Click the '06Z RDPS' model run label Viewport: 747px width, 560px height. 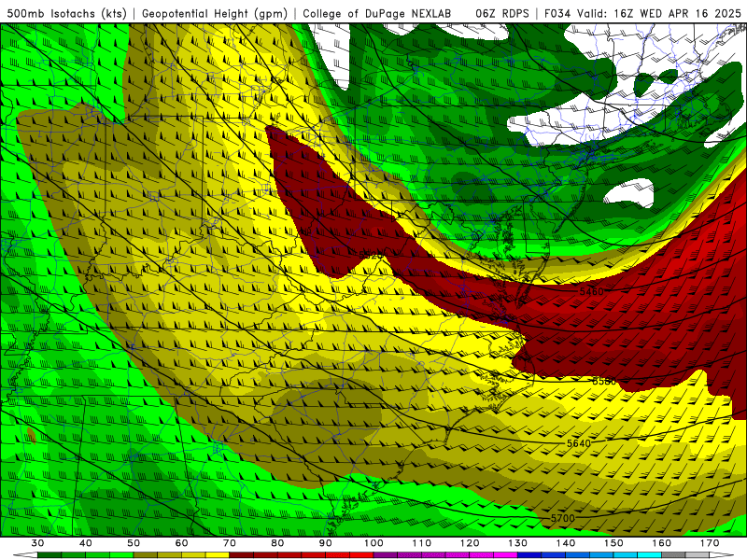click(x=502, y=13)
